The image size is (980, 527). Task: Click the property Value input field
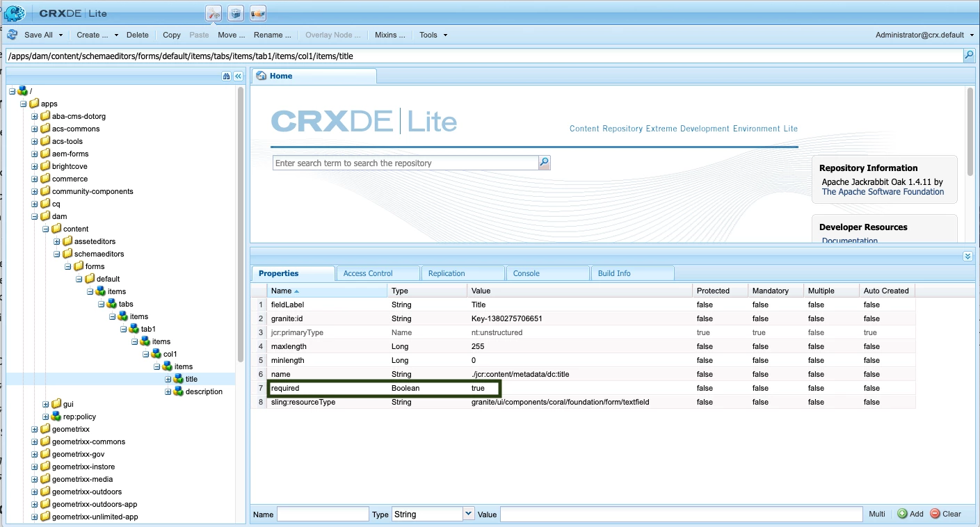682,514
